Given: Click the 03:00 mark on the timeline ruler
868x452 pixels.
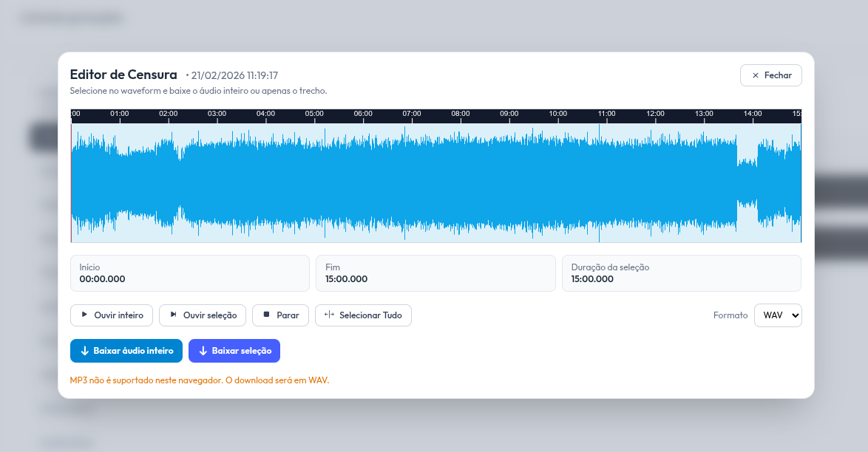Looking at the screenshot, I should pos(217,114).
